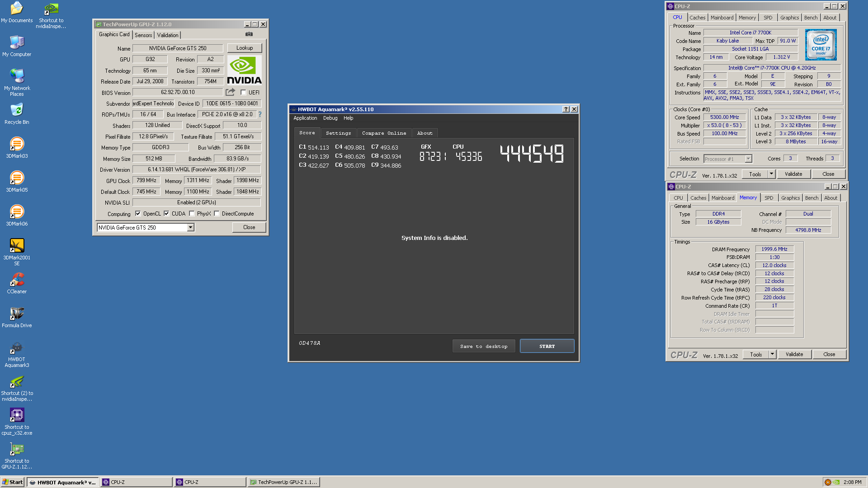The height and width of the screenshot is (488, 868).
Task: Open the Settings tab in Aquamark
Action: tap(338, 133)
